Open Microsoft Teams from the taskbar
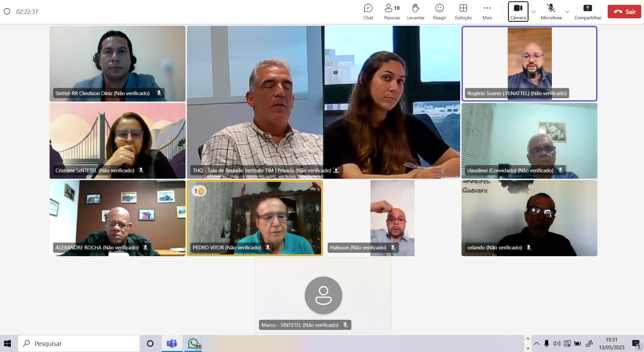This screenshot has height=352, width=644. click(172, 344)
